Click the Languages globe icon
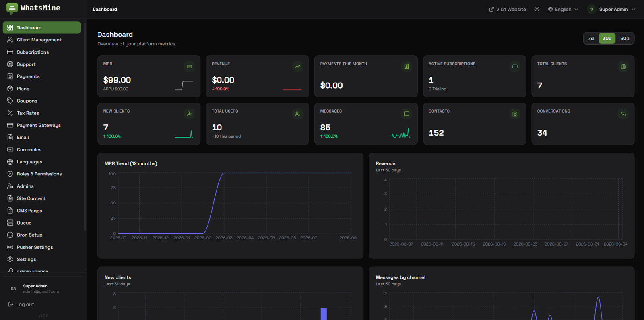This screenshot has width=644, height=320. pyautogui.click(x=10, y=162)
